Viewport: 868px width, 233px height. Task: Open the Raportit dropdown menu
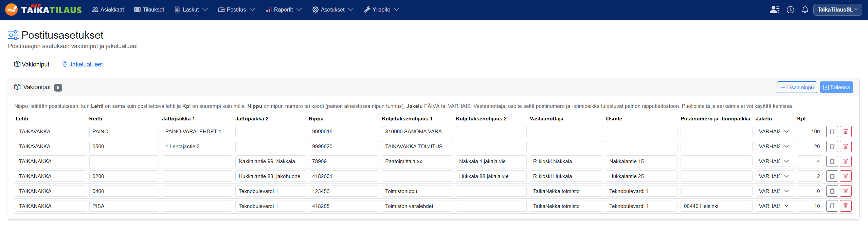coord(284,9)
